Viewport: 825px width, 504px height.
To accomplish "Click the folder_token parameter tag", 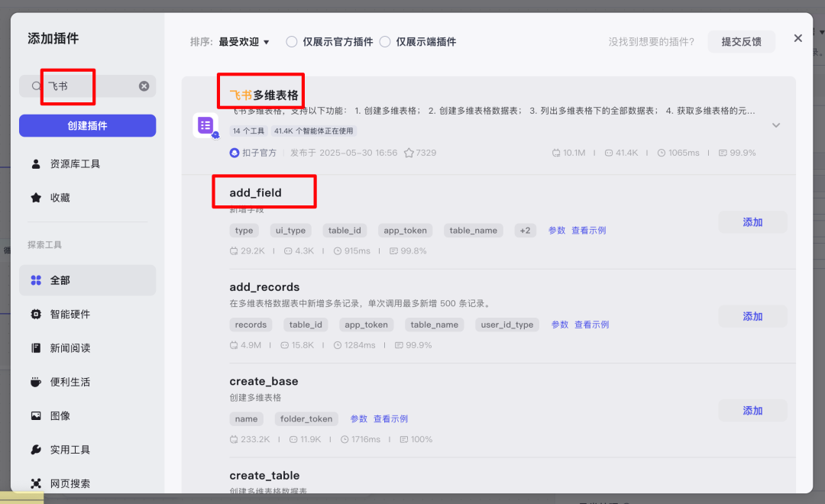I will (306, 418).
